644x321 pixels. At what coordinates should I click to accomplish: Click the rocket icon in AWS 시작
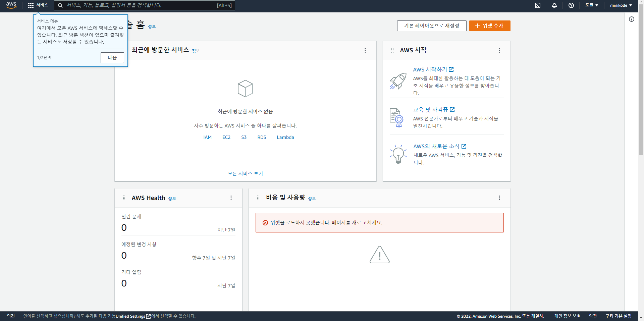[398, 81]
